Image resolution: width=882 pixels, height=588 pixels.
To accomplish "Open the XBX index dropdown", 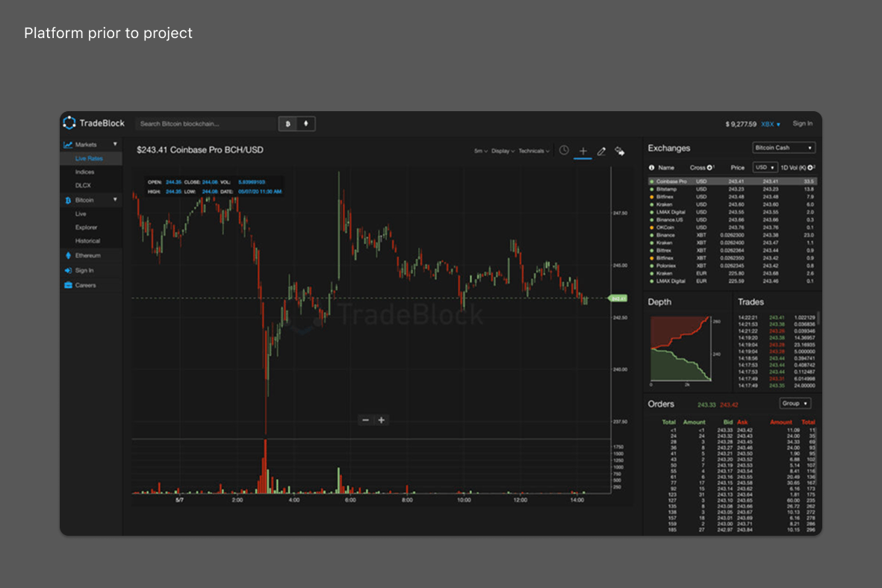I will [771, 124].
